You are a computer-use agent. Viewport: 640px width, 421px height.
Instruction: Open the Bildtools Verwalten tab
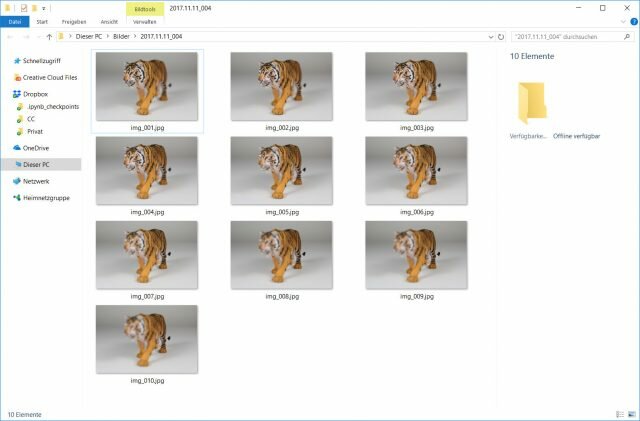pos(145,21)
